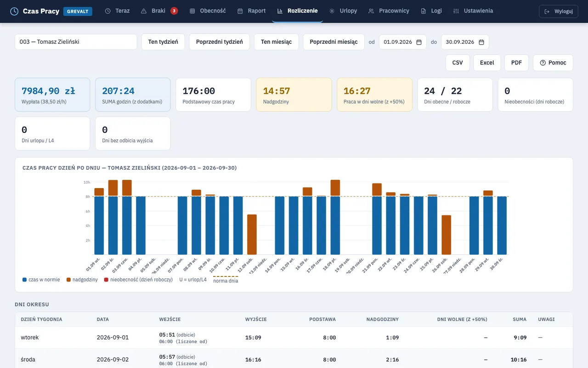Click the SUMA godzin card 207:24
The height and width of the screenshot is (368, 588).
click(133, 95)
